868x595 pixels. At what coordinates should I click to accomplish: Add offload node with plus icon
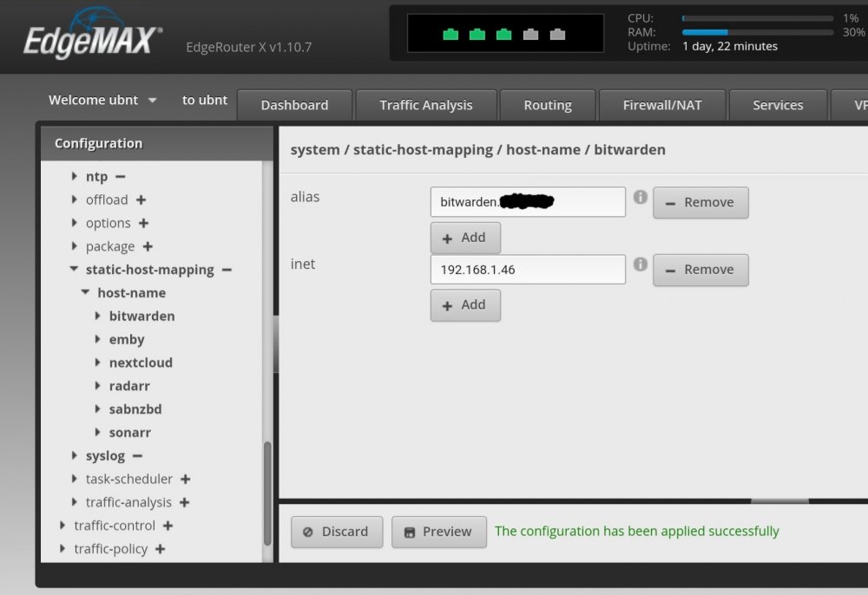pos(141,200)
